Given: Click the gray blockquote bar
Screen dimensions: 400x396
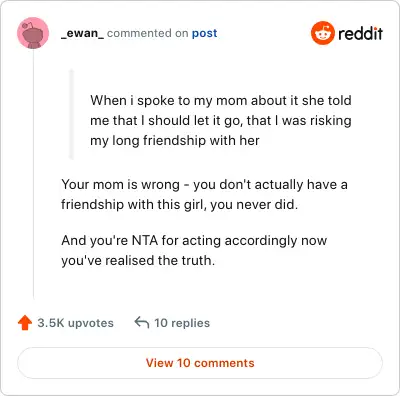Looking at the screenshot, I should click(x=71, y=114).
